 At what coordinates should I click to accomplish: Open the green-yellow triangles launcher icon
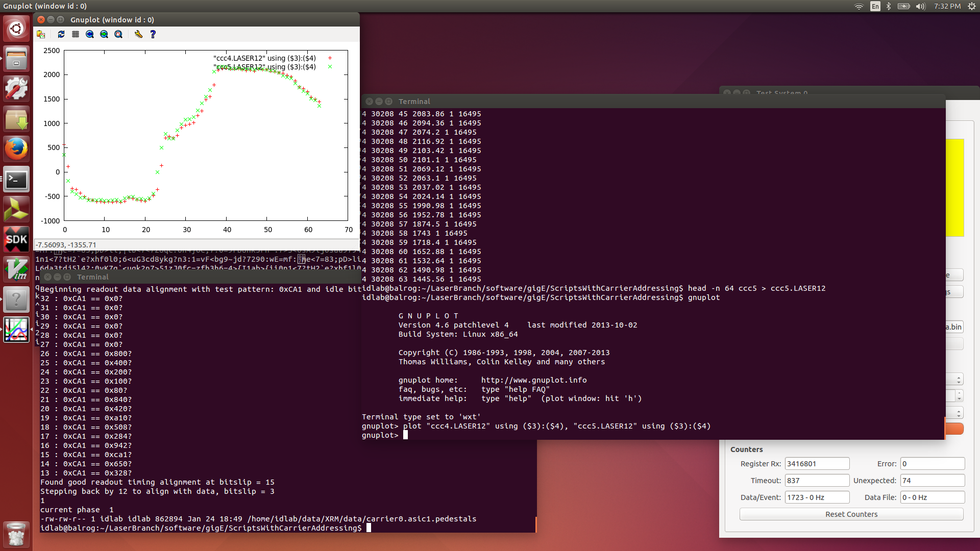pyautogui.click(x=16, y=210)
